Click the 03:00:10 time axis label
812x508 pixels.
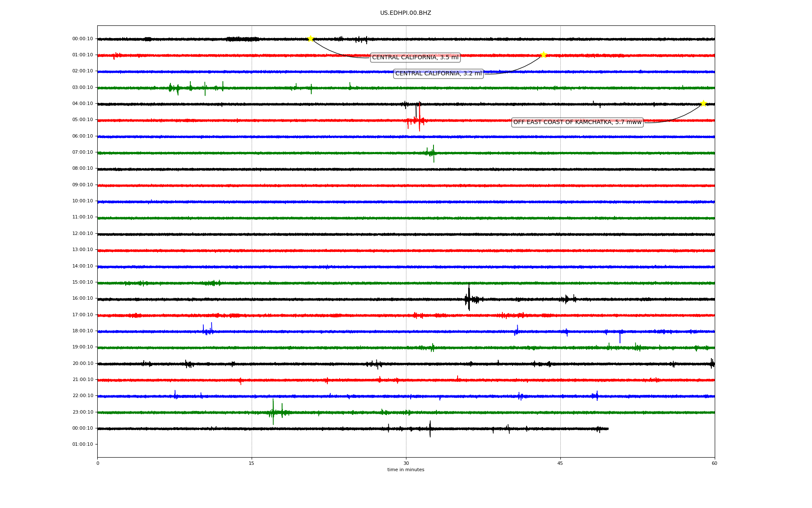(x=82, y=88)
